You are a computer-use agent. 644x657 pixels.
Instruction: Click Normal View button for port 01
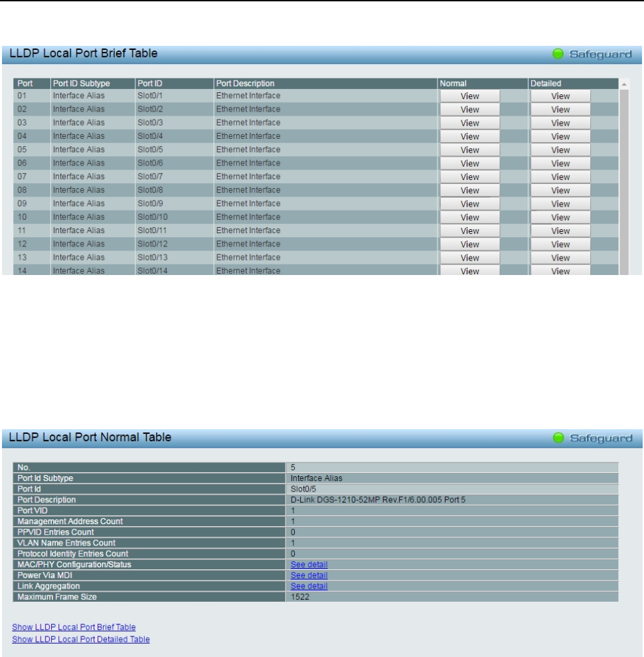point(469,96)
